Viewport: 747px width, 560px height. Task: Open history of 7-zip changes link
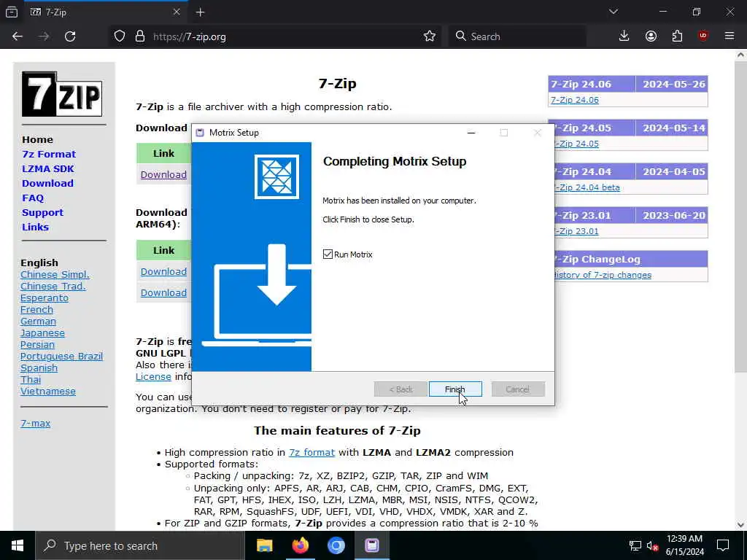[603, 275]
